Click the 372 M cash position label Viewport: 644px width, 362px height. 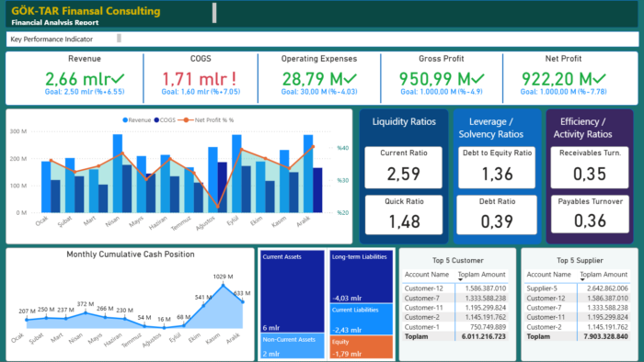(86, 304)
